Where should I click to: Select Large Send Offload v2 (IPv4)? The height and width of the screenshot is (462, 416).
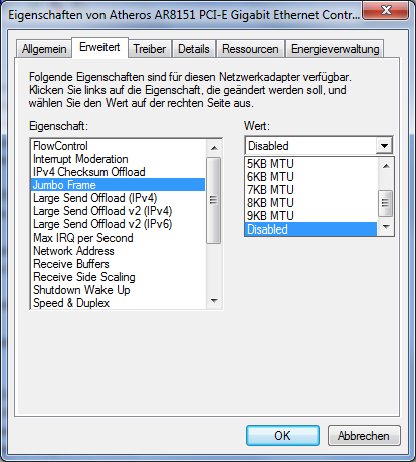coord(118,211)
